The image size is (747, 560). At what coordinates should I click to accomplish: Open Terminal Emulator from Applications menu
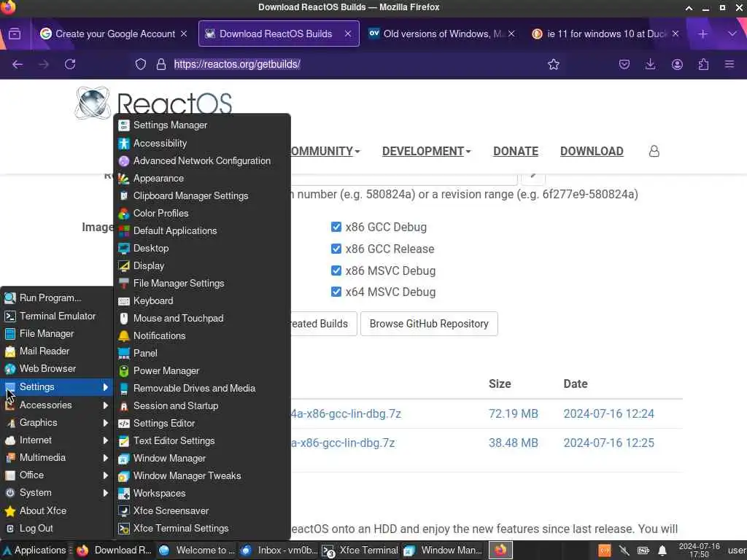click(x=57, y=316)
